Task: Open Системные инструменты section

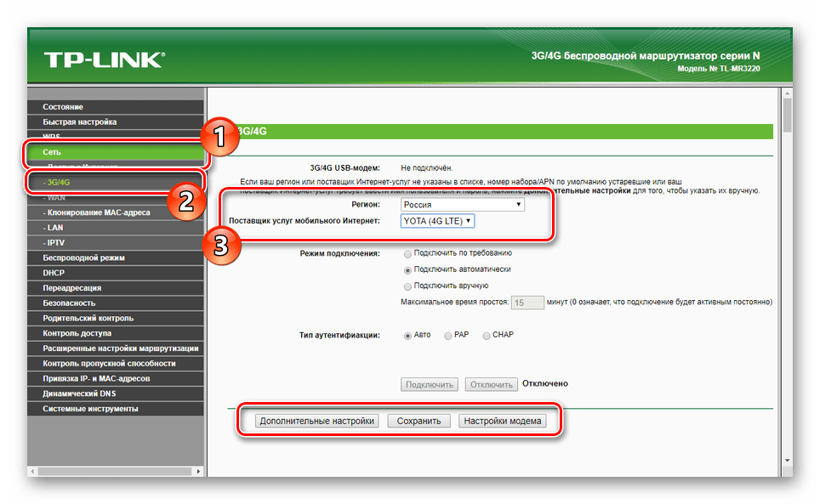Action: 115,409
